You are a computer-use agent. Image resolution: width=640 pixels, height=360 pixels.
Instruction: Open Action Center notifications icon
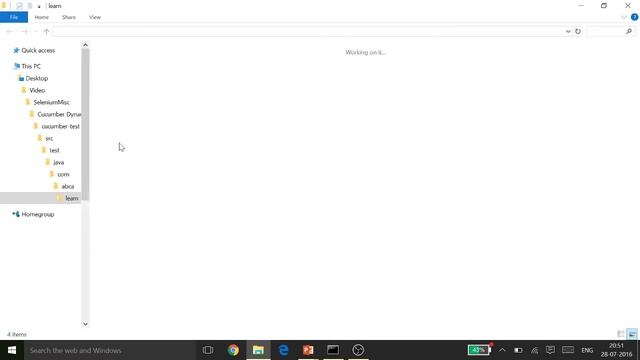(550, 350)
